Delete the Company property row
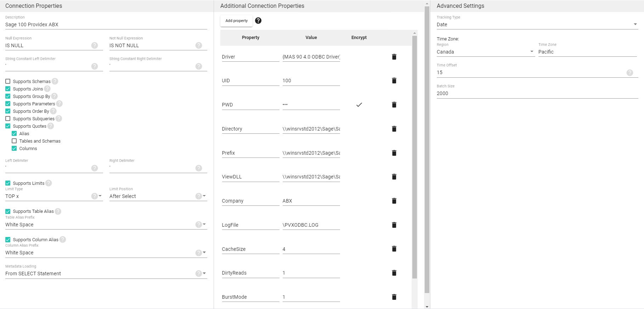Image resolution: width=644 pixels, height=309 pixels. click(x=394, y=201)
